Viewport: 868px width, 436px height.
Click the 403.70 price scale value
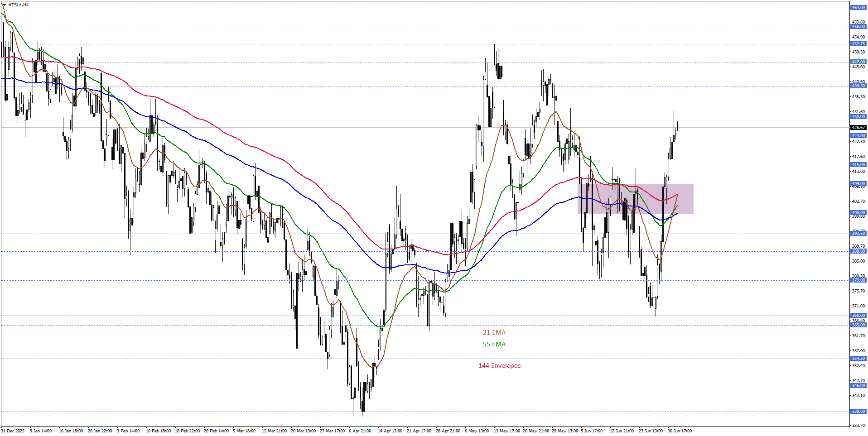point(858,201)
